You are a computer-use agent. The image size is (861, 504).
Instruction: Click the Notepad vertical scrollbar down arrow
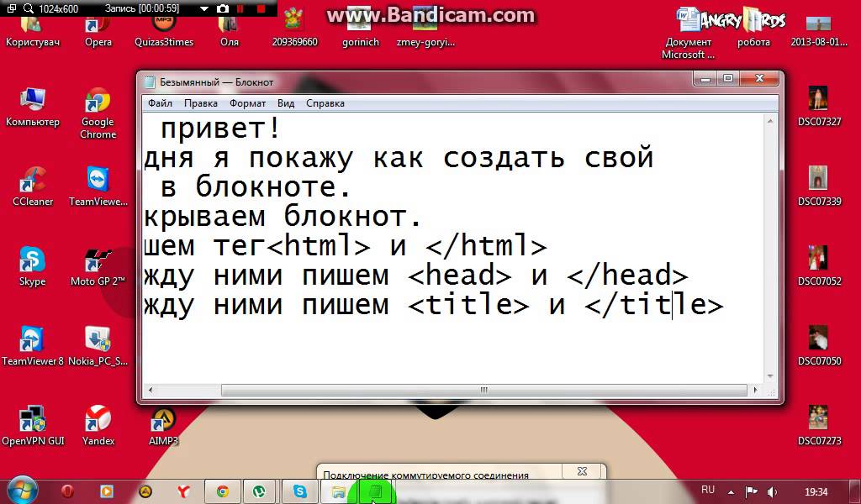[x=770, y=376]
